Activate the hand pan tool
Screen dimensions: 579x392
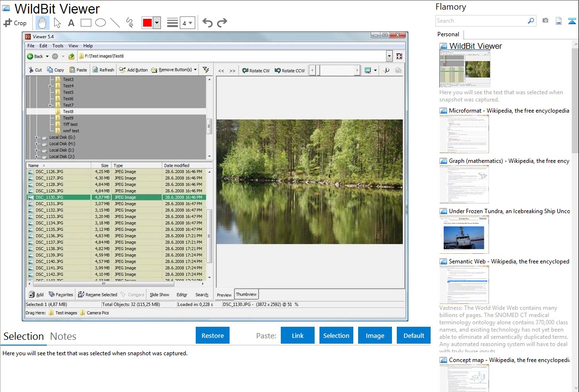point(42,23)
